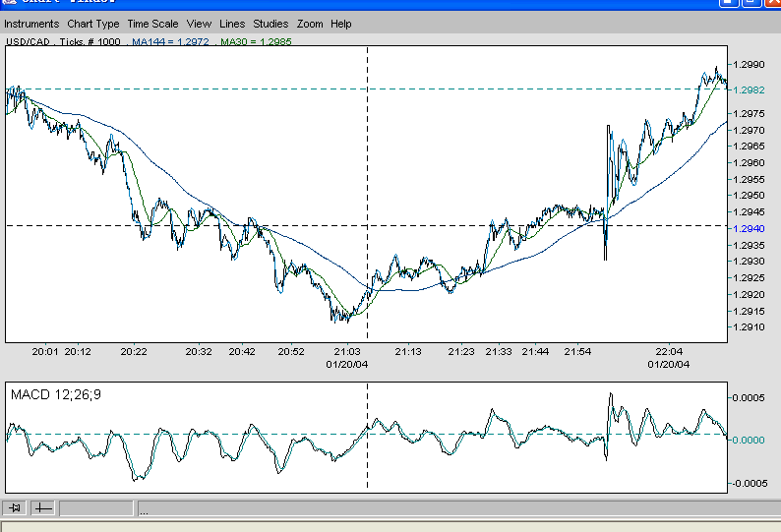Click the MACD 12;26;9 study label
The height and width of the screenshot is (532, 781).
56,395
